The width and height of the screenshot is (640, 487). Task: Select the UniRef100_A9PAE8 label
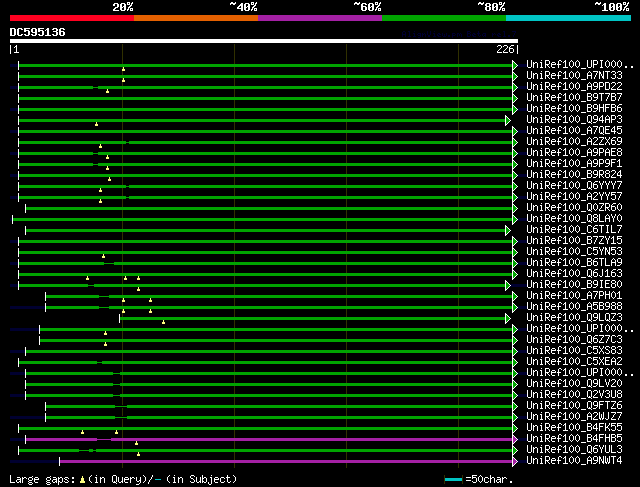point(574,153)
